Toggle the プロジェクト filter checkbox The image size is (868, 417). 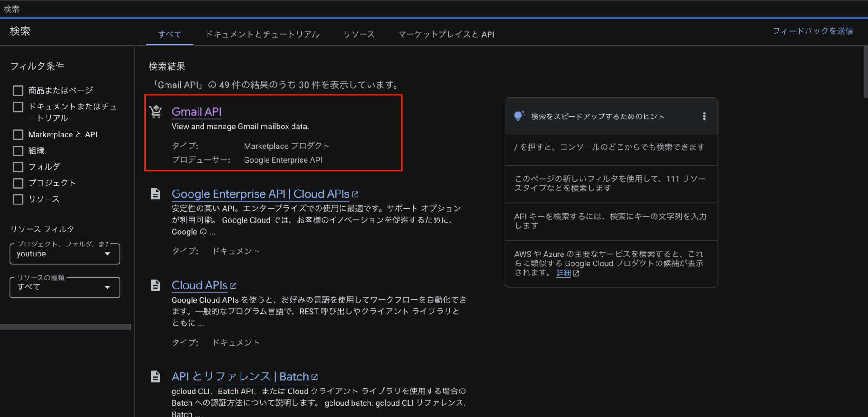(x=18, y=183)
